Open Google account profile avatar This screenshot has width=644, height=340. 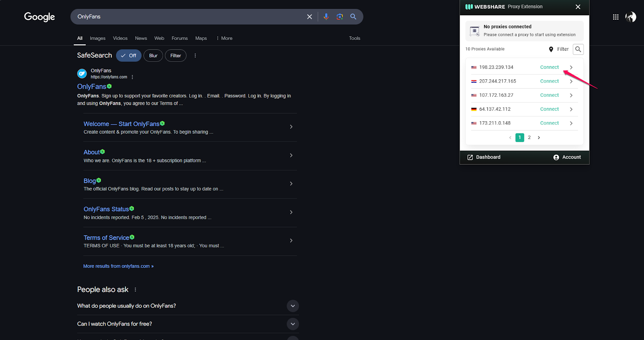[x=631, y=17]
